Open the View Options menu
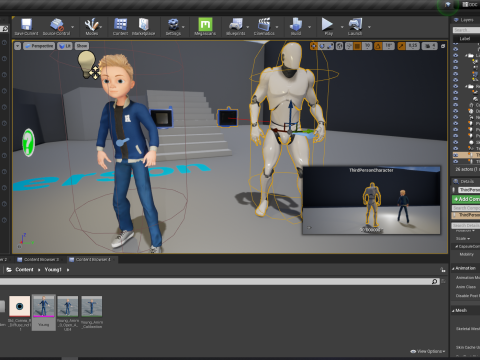This screenshot has height=360, width=480. pos(428,351)
